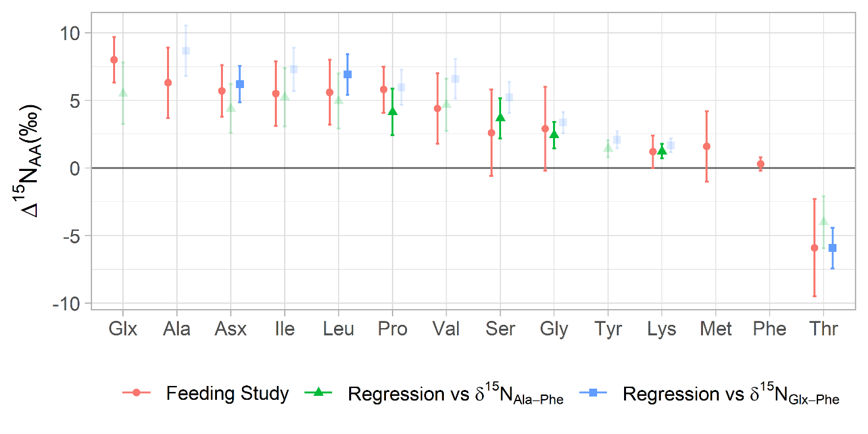This screenshot has width=868, height=434.
Task: Click the -10 y-axis tick label
Action: pos(64,304)
